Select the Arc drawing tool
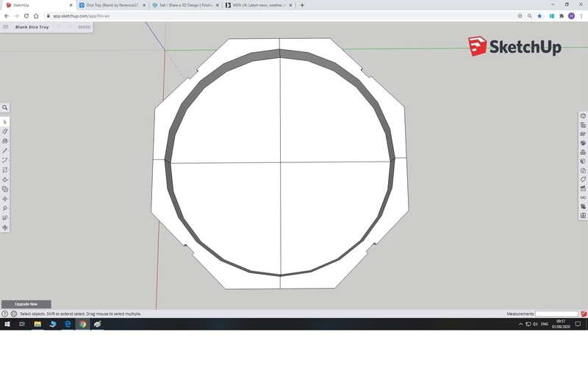Viewport: 588px width, 373px height. 5,160
